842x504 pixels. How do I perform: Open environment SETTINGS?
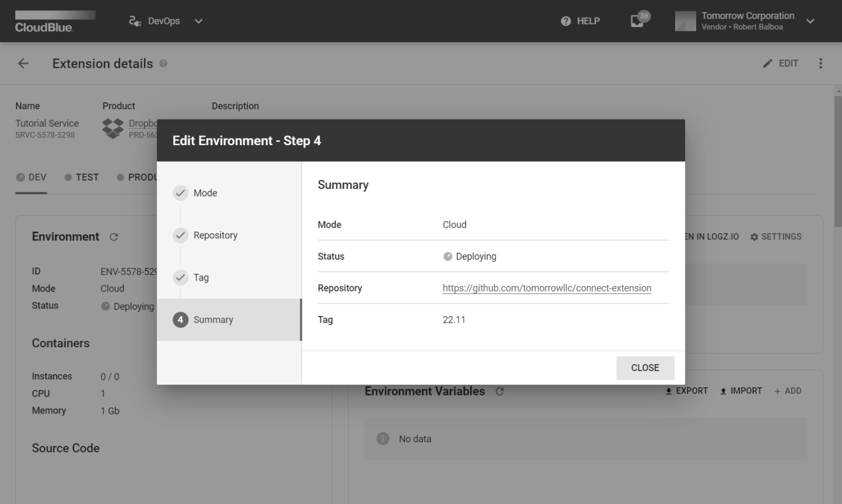(776, 237)
